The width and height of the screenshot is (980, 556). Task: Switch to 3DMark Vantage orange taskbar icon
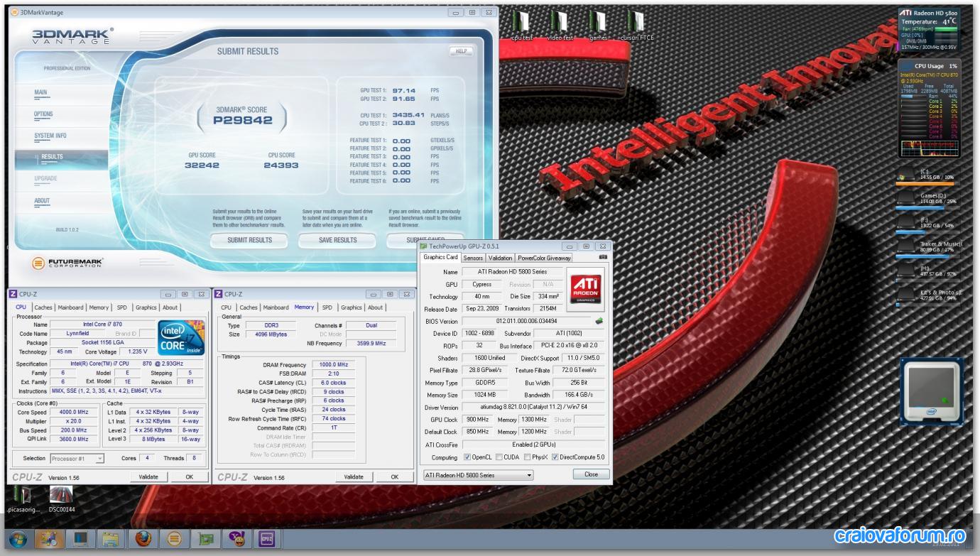pos(175,540)
